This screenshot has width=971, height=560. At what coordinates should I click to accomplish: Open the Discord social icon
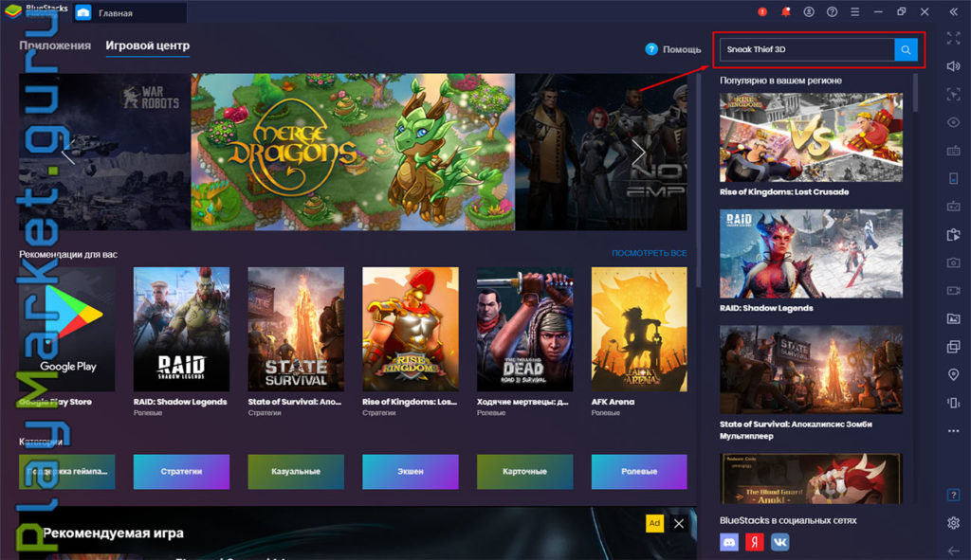coord(729,542)
